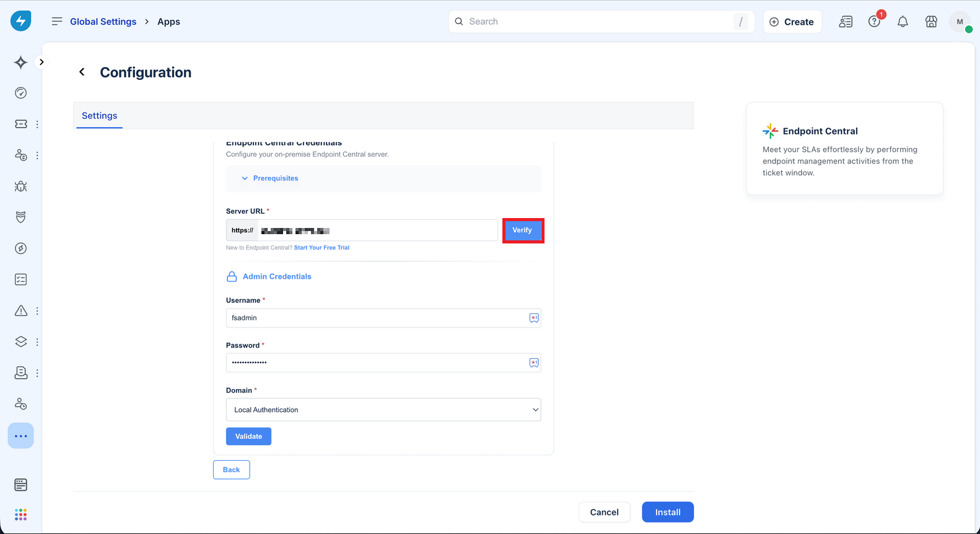
Task: Open the Tickets submenu dots in sidebar
Action: pyautogui.click(x=37, y=124)
